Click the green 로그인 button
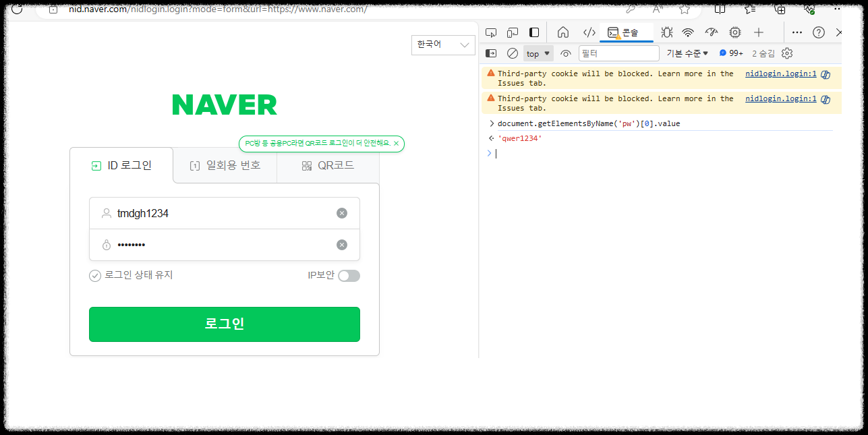This screenshot has width=868, height=435. tap(225, 324)
